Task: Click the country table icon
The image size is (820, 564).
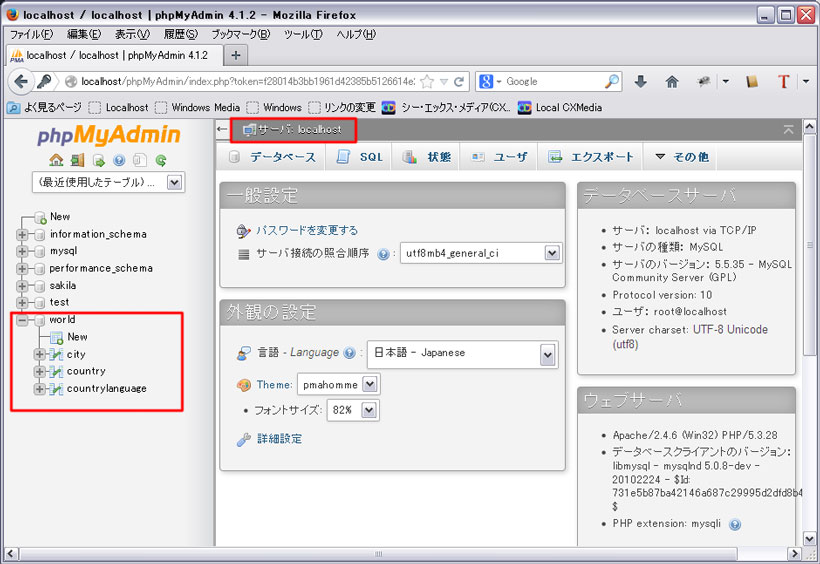Action: click(x=56, y=371)
